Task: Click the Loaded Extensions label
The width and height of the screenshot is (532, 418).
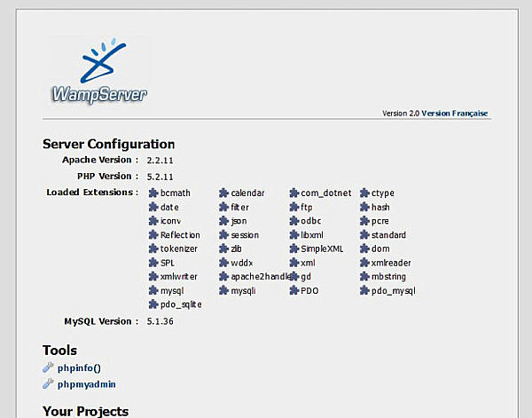Action: [92, 193]
